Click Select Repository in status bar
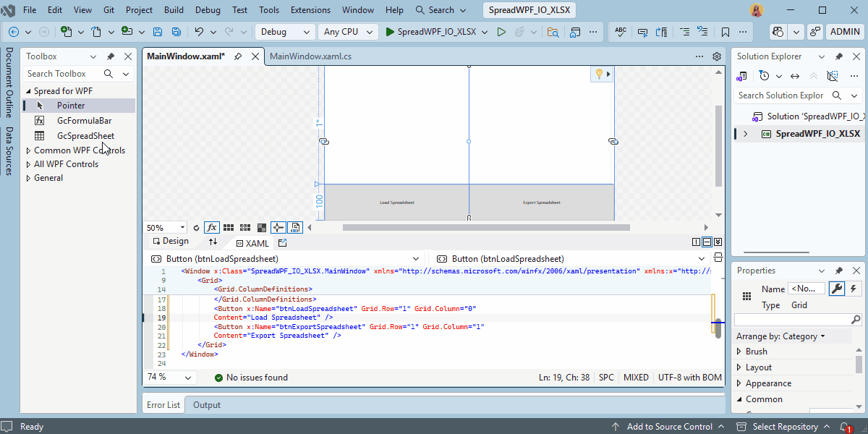The image size is (868, 434). (x=783, y=427)
